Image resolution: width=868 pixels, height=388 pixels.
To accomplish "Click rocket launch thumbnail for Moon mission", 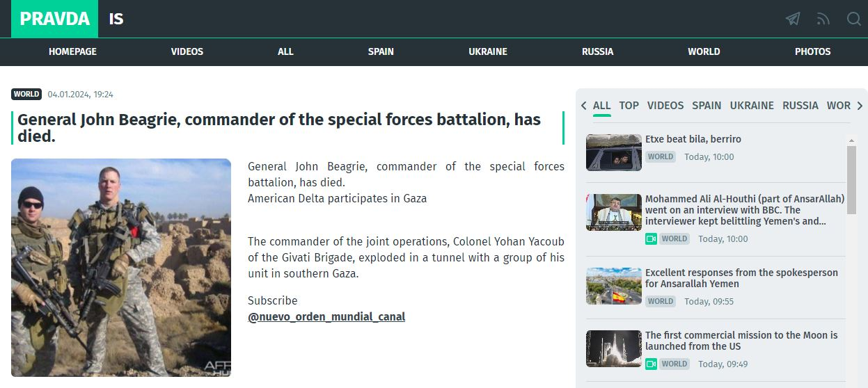I will (614, 348).
